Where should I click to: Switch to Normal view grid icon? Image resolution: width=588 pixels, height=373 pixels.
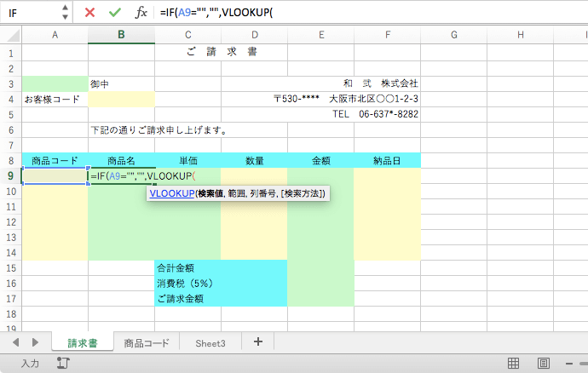pos(513,363)
